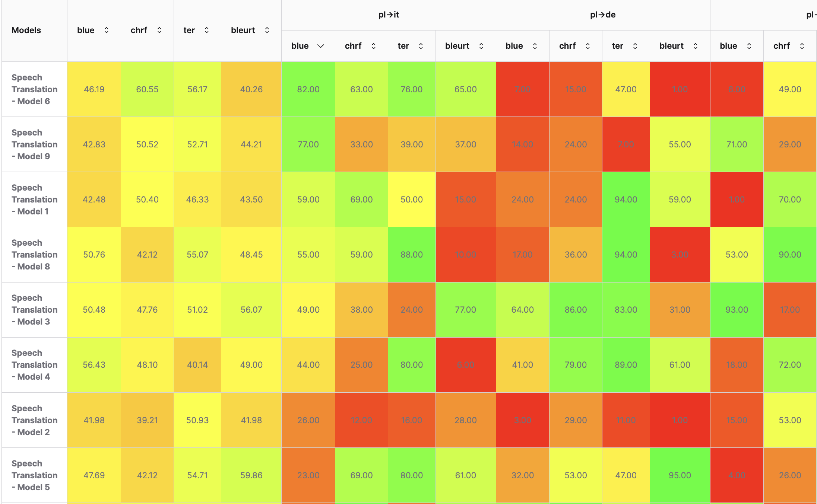Sort pl→it bleurt column via arrows icon
The height and width of the screenshot is (504, 817).
click(481, 46)
